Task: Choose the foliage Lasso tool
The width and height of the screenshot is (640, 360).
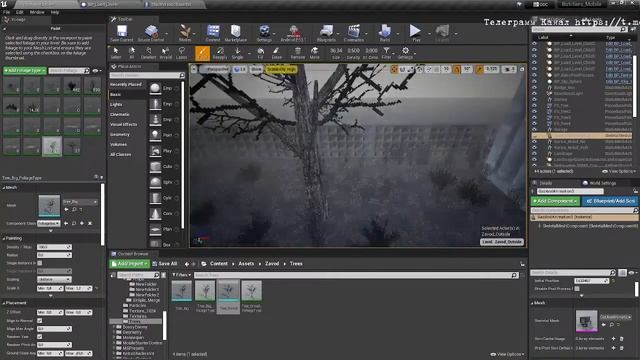Action: (x=182, y=53)
